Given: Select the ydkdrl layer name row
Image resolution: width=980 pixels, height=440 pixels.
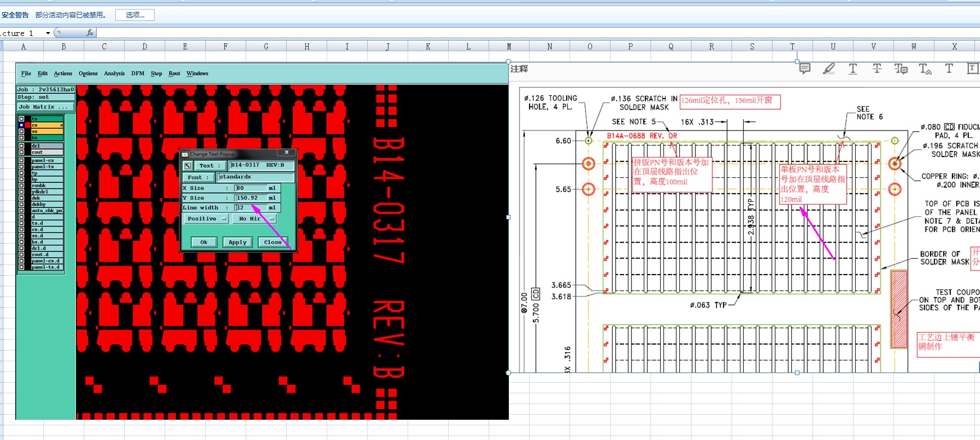Looking at the screenshot, I should [x=47, y=191].
